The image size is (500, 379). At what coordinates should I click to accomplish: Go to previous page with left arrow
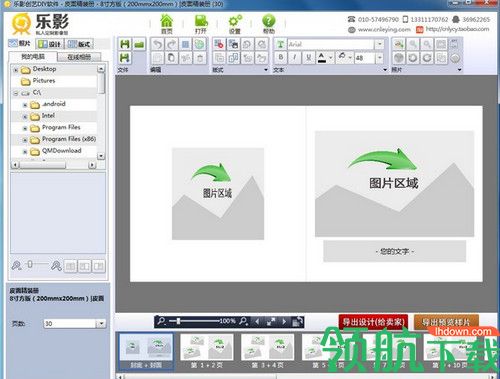click(x=257, y=321)
